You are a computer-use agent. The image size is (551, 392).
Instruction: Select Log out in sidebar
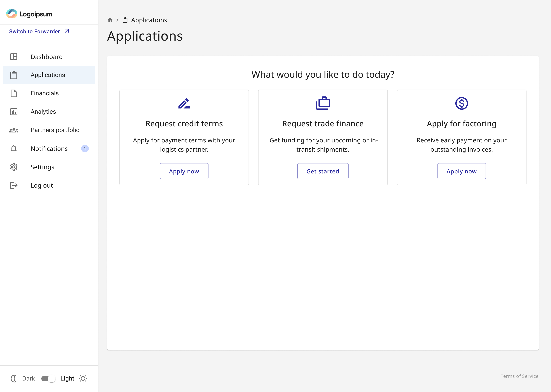click(49, 185)
